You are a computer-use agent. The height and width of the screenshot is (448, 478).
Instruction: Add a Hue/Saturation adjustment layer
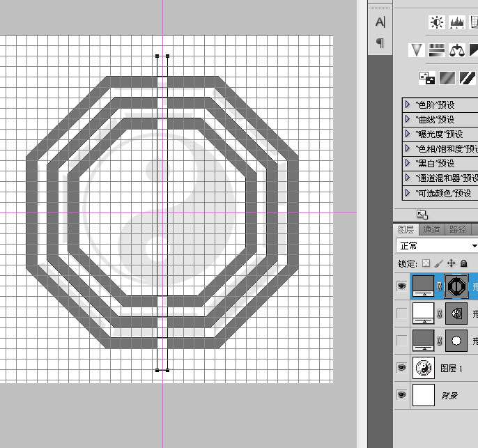tap(436, 50)
